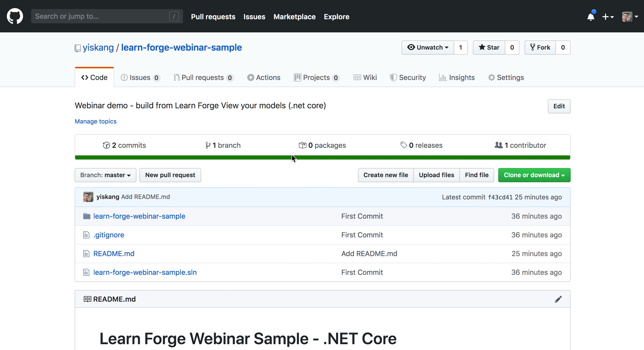The height and width of the screenshot is (350, 644).
Task: Switch to the Settings tab
Action: click(x=506, y=77)
